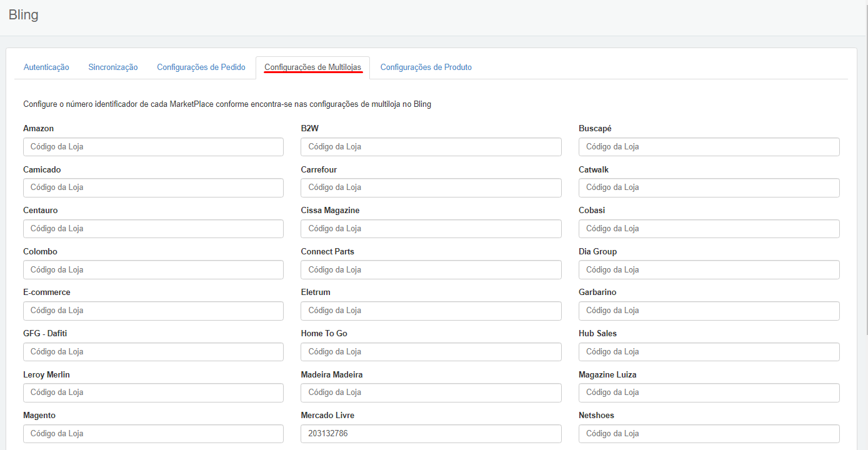Click the Netshoes label
Image resolution: width=868 pixels, height=450 pixels.
[596, 415]
